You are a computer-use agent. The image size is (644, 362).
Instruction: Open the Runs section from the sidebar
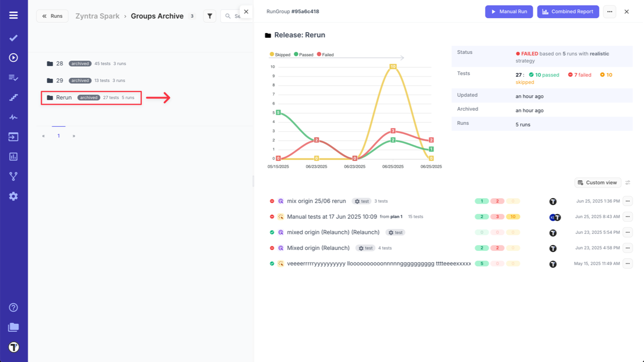13,57
